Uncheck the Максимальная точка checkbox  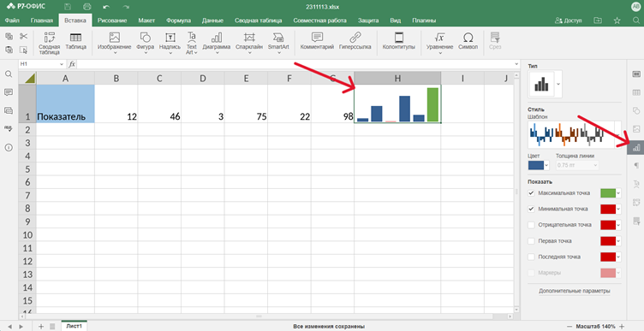(532, 192)
